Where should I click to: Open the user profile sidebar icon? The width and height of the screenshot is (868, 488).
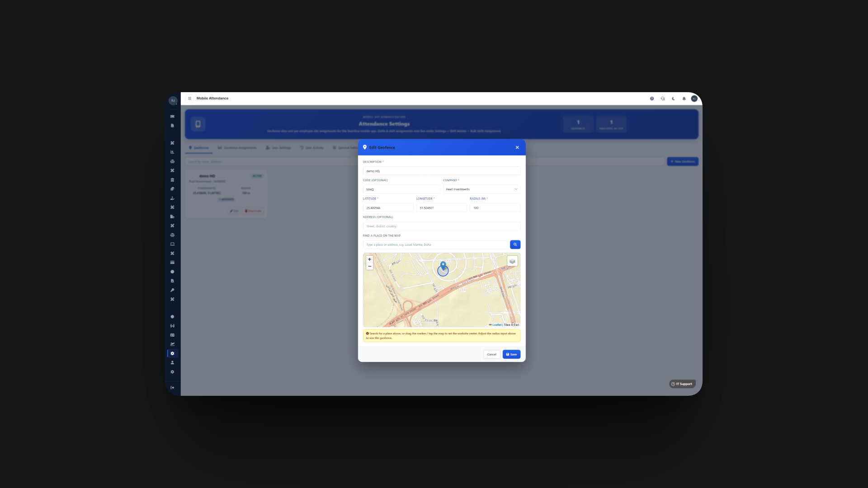point(172,363)
